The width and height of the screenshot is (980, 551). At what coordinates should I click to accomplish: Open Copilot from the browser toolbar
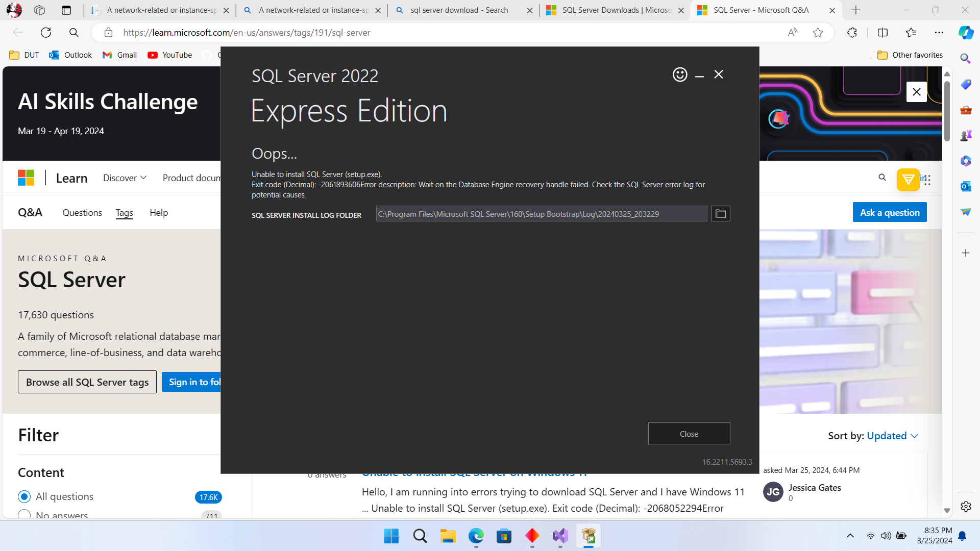(x=965, y=32)
